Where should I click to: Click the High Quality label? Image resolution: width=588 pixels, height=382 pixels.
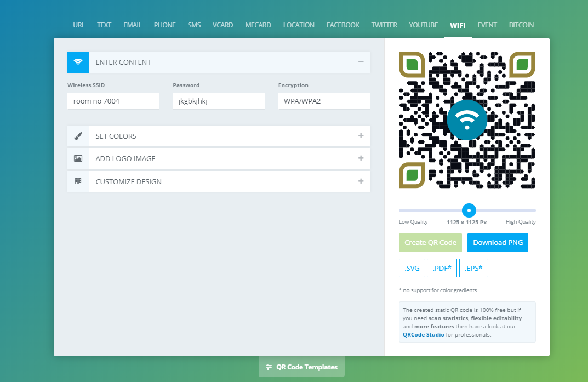click(x=521, y=221)
